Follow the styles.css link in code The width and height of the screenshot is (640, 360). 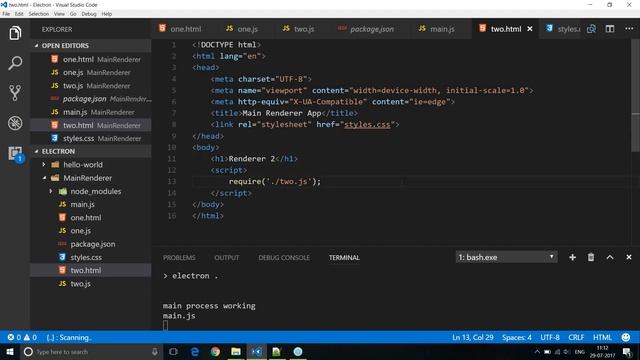point(367,124)
